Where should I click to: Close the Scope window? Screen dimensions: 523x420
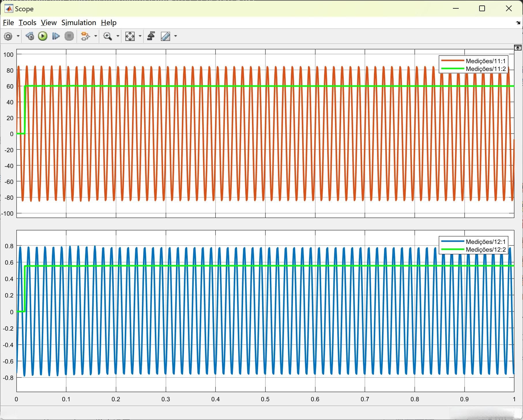tap(509, 9)
